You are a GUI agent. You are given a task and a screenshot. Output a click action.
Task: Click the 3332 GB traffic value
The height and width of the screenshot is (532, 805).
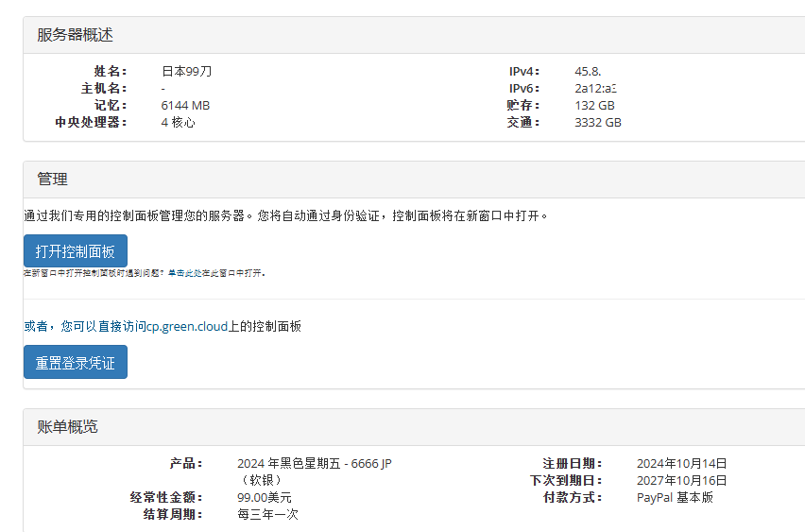click(x=597, y=122)
